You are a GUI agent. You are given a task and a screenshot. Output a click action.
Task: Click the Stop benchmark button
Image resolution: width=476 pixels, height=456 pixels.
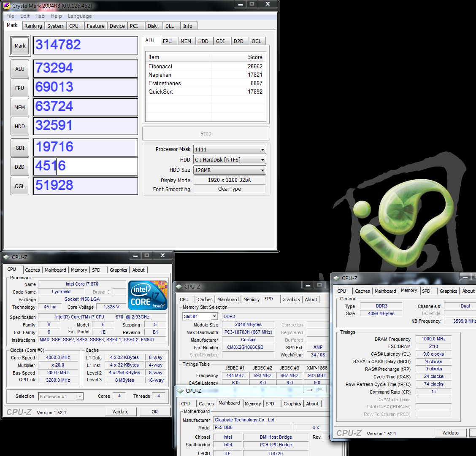click(206, 133)
